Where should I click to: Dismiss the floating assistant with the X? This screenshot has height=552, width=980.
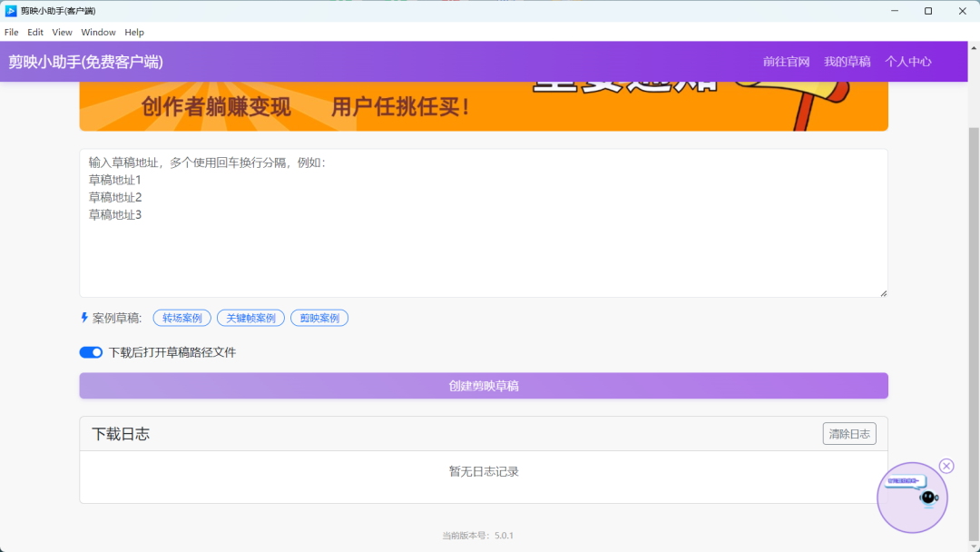[x=946, y=466]
